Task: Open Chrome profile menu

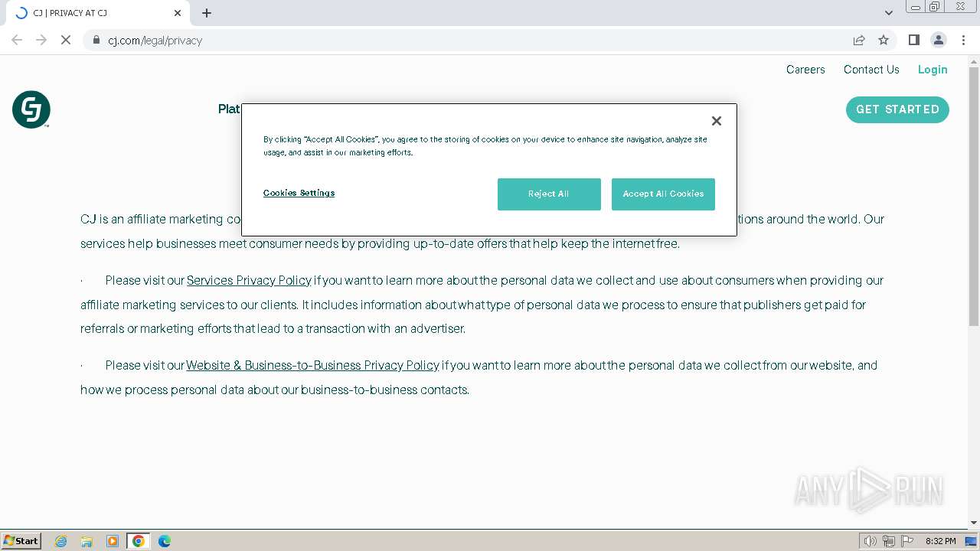Action: point(938,40)
